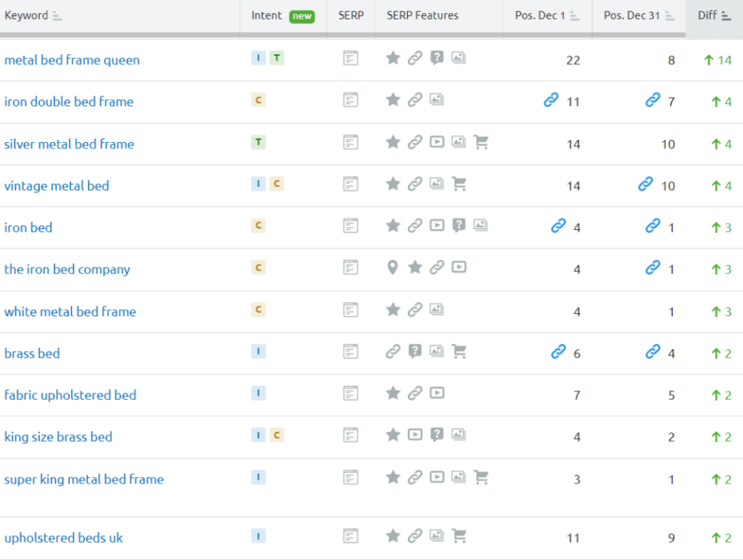Click the local pack pin icon for the iron bed company
This screenshot has width=743, height=560.
click(x=393, y=268)
